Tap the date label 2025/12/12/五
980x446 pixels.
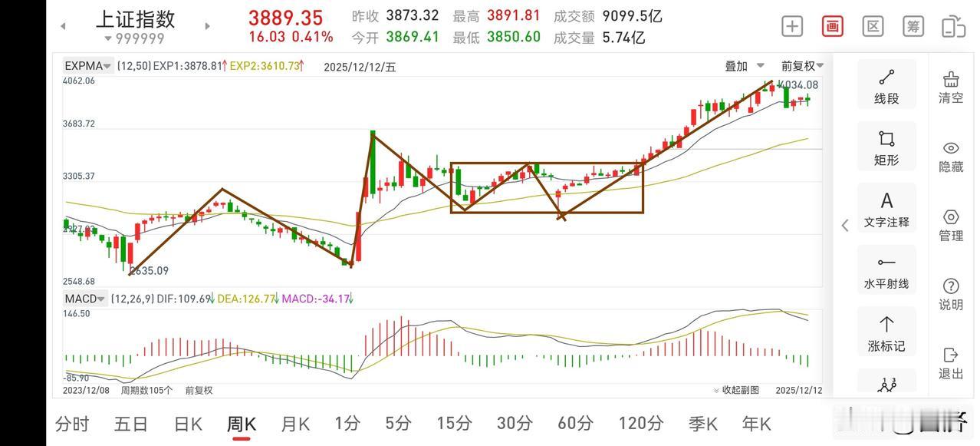tap(360, 67)
